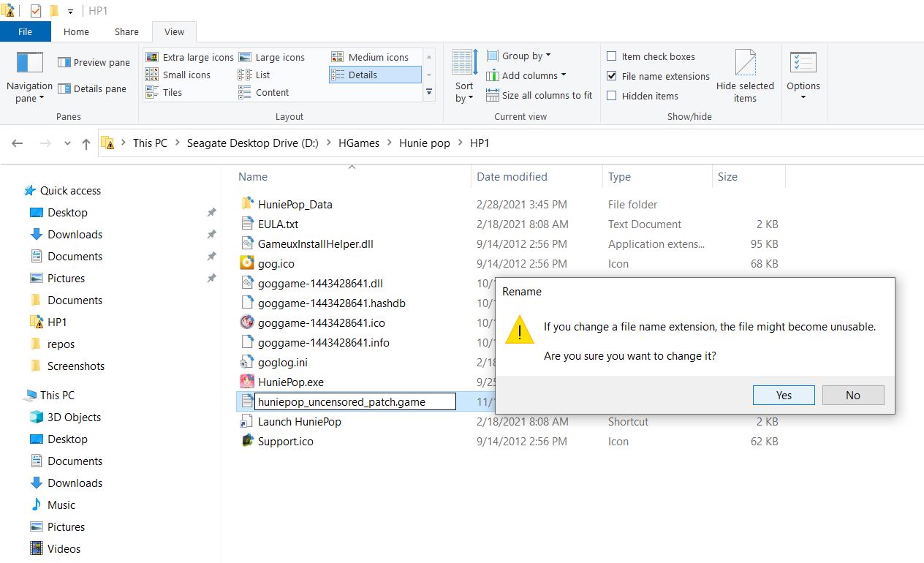Navigate to Hunie pop breadcrumb

click(x=425, y=143)
